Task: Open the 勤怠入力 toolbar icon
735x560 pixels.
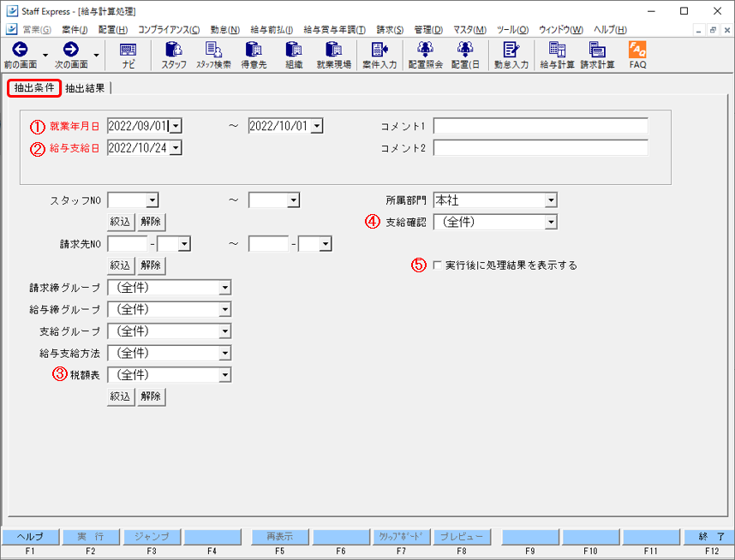Action: [x=511, y=49]
